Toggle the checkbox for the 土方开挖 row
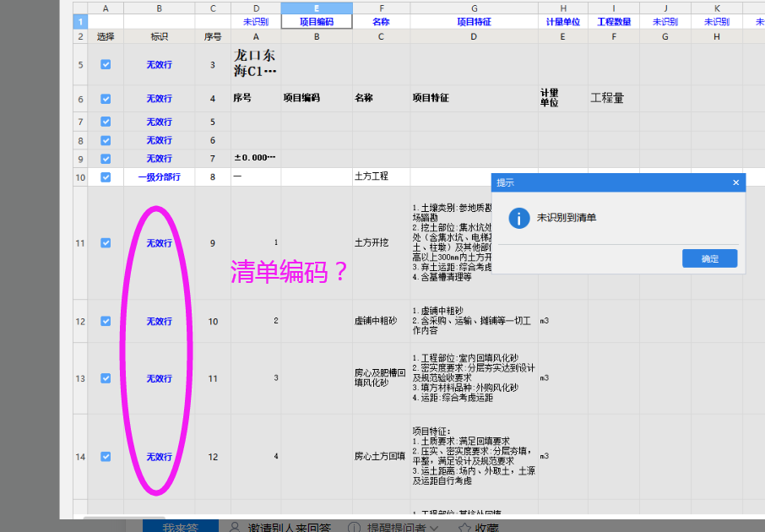This screenshot has width=765, height=532. tap(106, 243)
